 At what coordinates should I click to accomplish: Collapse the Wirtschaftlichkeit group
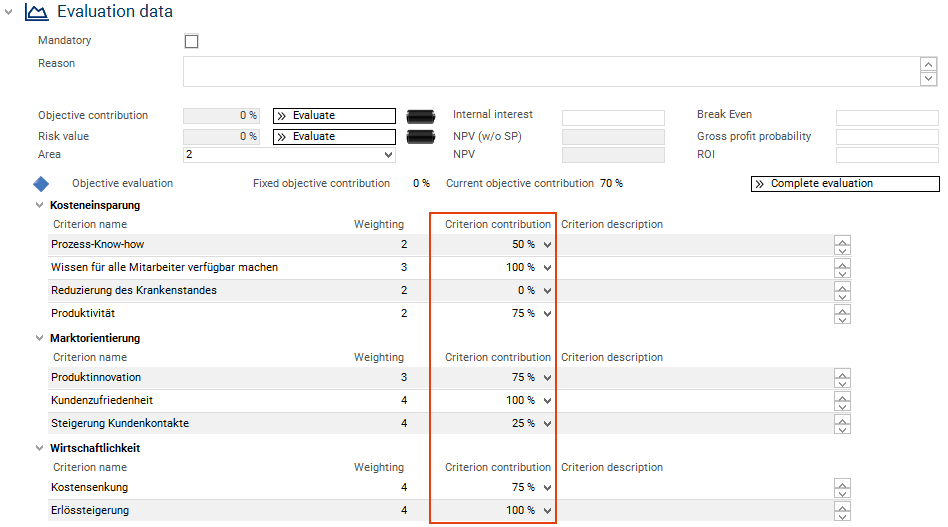point(39,448)
